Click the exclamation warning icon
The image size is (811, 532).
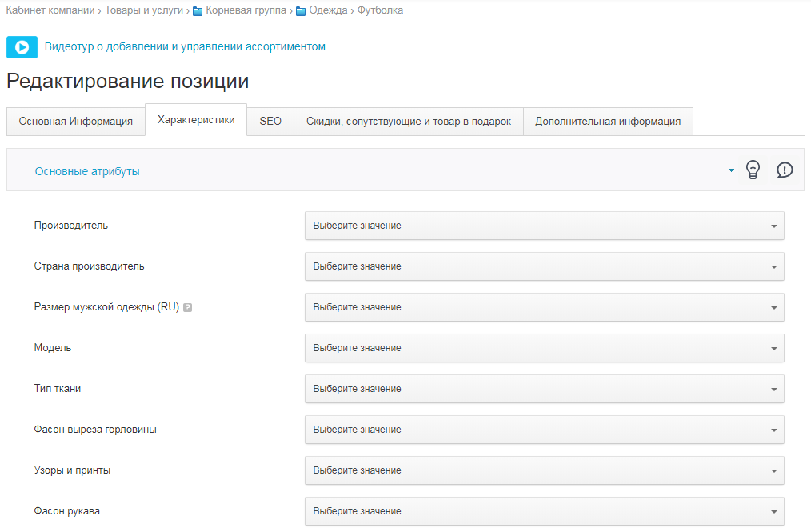coord(785,170)
